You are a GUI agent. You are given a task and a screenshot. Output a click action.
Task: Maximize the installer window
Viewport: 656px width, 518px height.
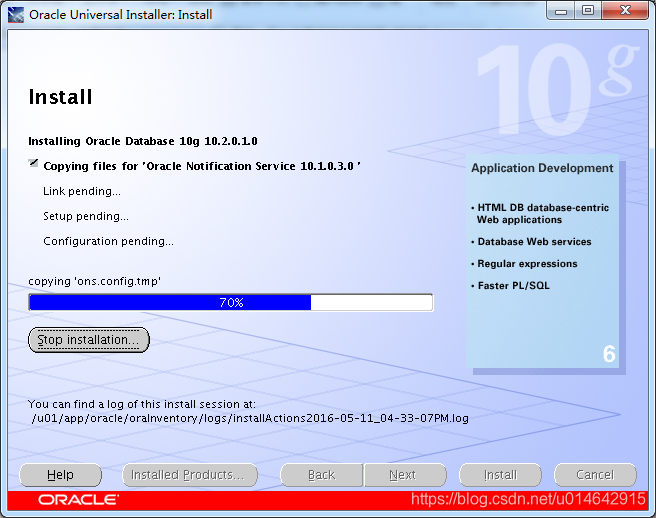point(588,10)
